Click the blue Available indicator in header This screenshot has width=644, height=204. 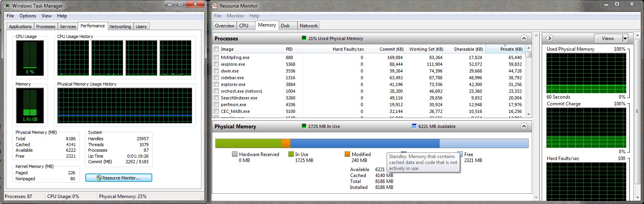coord(414,126)
